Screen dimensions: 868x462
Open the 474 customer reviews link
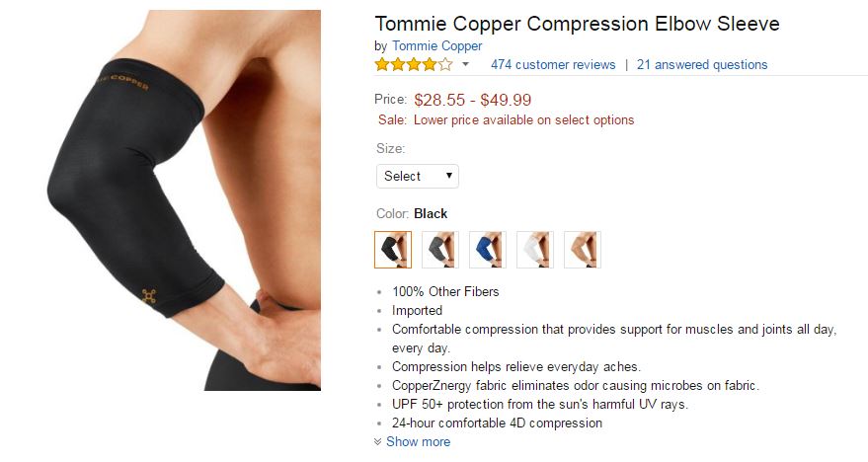[552, 65]
